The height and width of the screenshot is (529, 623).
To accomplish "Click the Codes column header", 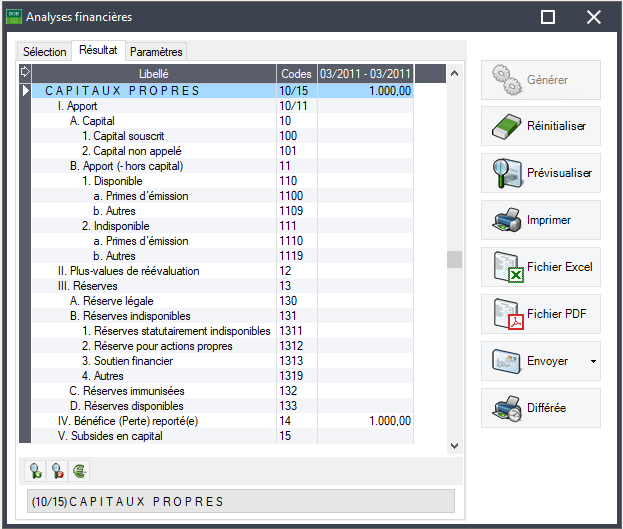I will pyautogui.click(x=296, y=74).
